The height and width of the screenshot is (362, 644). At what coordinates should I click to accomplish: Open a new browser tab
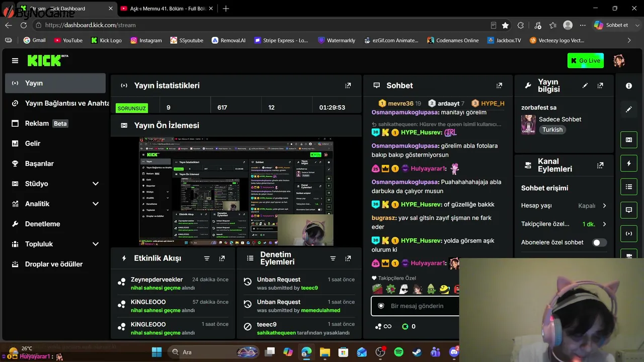point(226,9)
